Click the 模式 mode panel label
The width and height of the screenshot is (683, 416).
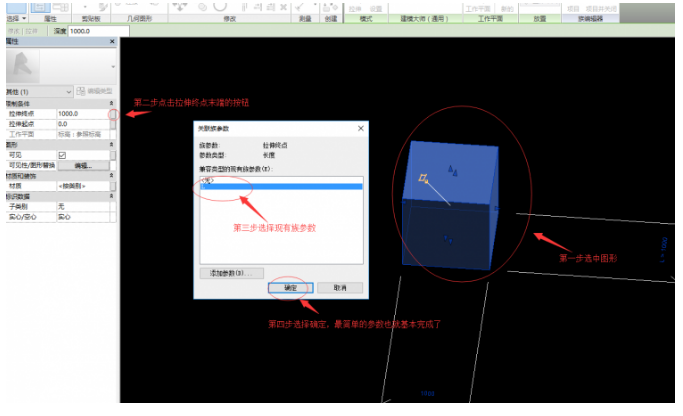pos(366,19)
